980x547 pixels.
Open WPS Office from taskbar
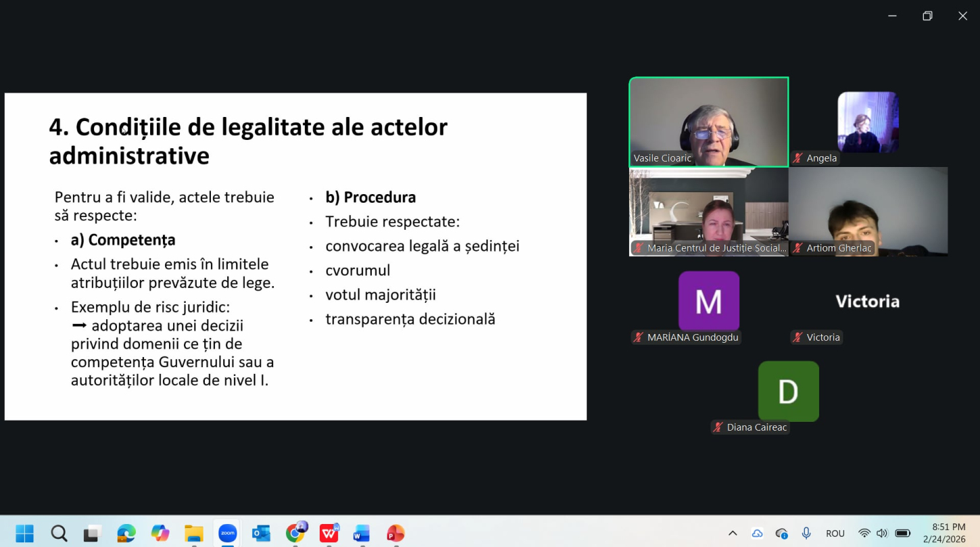coord(329,533)
